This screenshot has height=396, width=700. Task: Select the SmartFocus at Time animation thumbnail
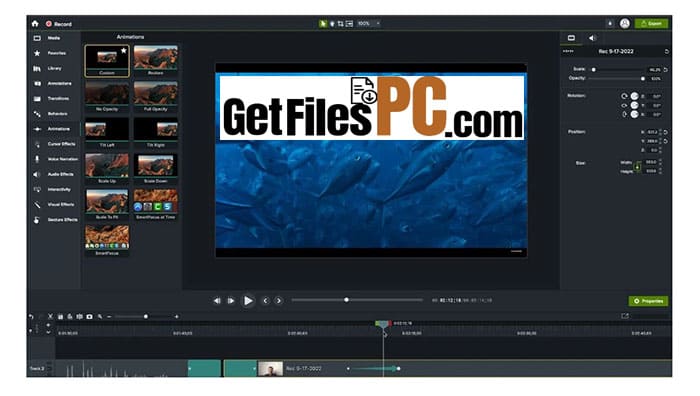point(155,204)
